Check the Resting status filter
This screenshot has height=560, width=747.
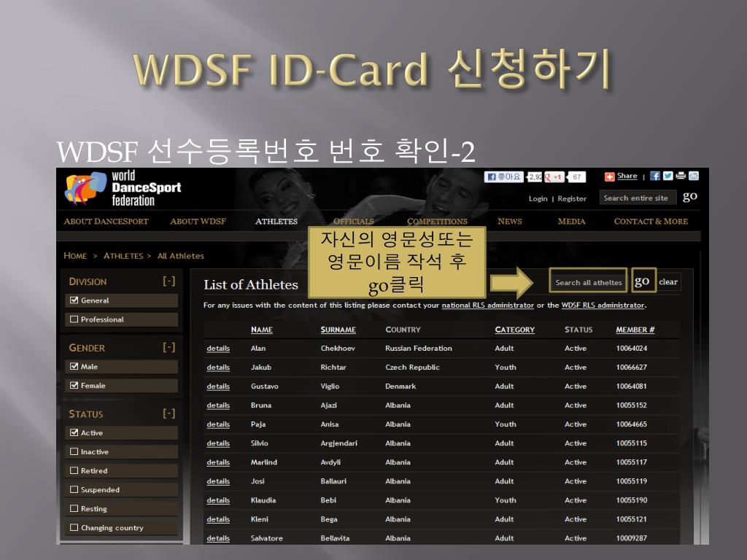74,508
